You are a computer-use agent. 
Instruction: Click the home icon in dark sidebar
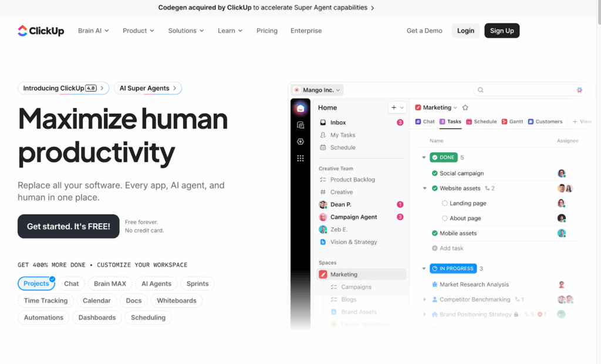(300, 108)
